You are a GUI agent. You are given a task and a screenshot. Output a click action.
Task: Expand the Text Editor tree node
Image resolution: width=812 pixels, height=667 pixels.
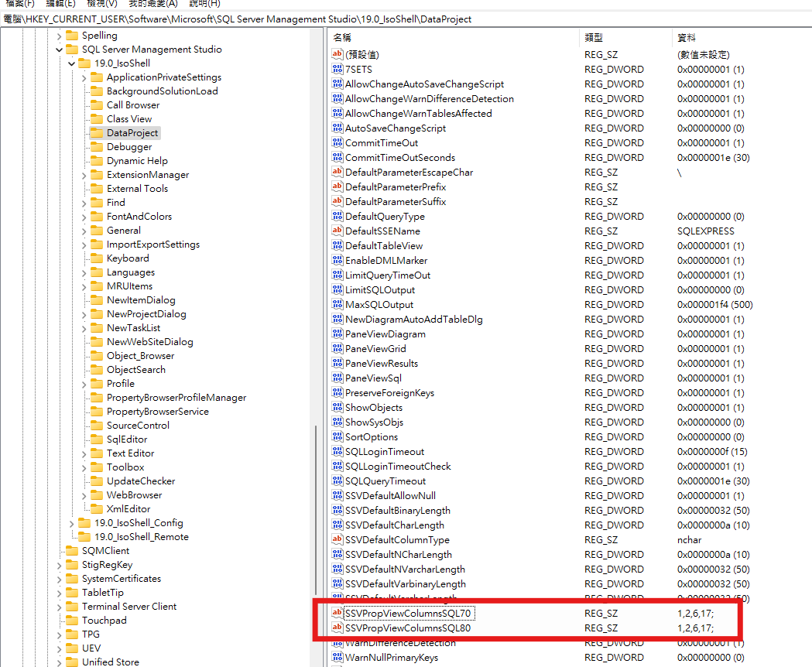[84, 453]
